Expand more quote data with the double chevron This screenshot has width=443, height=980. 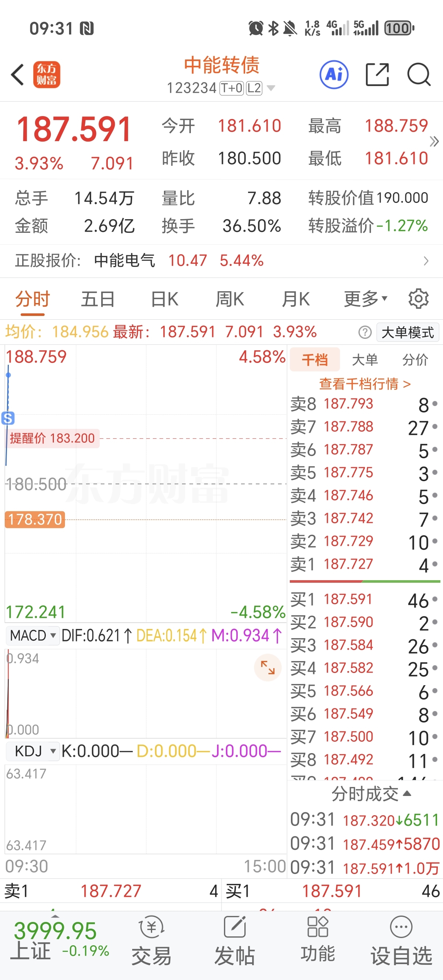pos(434,142)
